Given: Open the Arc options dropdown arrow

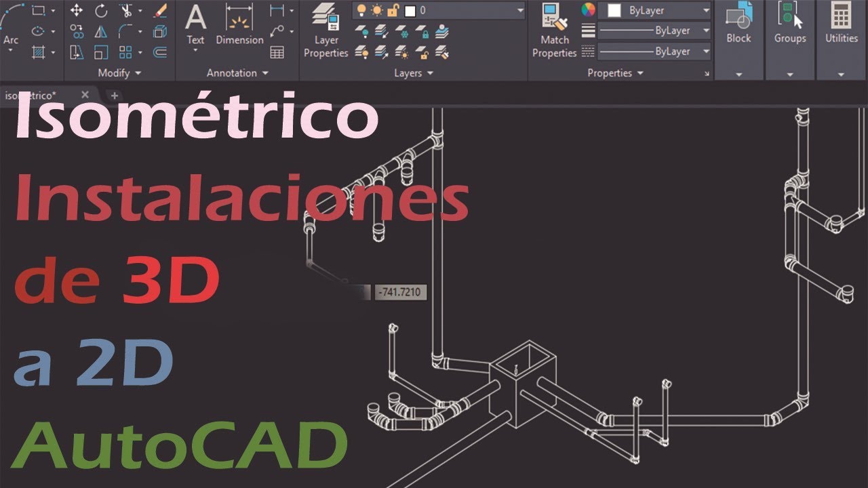Looking at the screenshot, I should (11, 50).
